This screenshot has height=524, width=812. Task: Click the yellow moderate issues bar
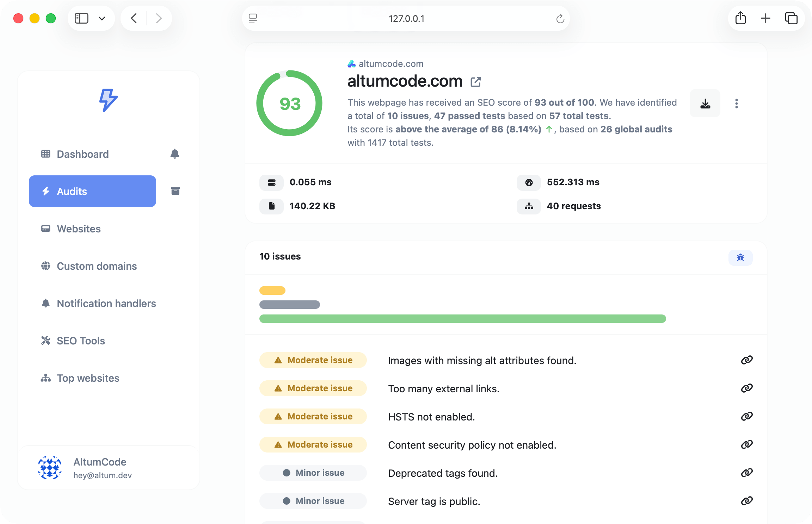coord(272,291)
